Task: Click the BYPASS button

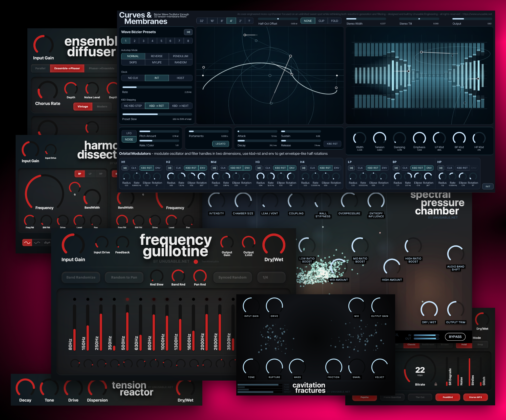Action: 455,337
